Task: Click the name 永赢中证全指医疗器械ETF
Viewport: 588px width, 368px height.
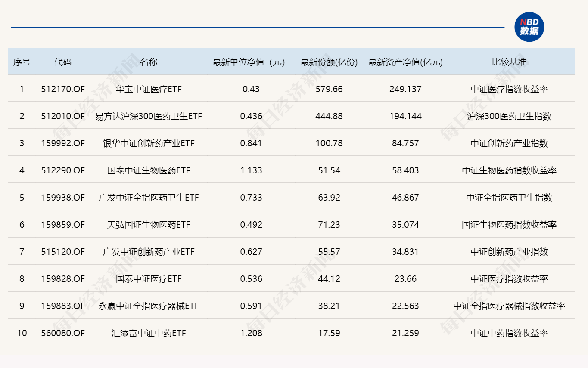Action: pos(149,306)
